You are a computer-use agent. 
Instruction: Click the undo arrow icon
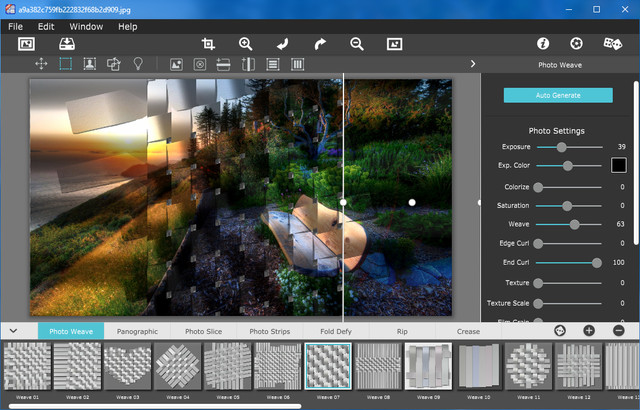[x=283, y=44]
